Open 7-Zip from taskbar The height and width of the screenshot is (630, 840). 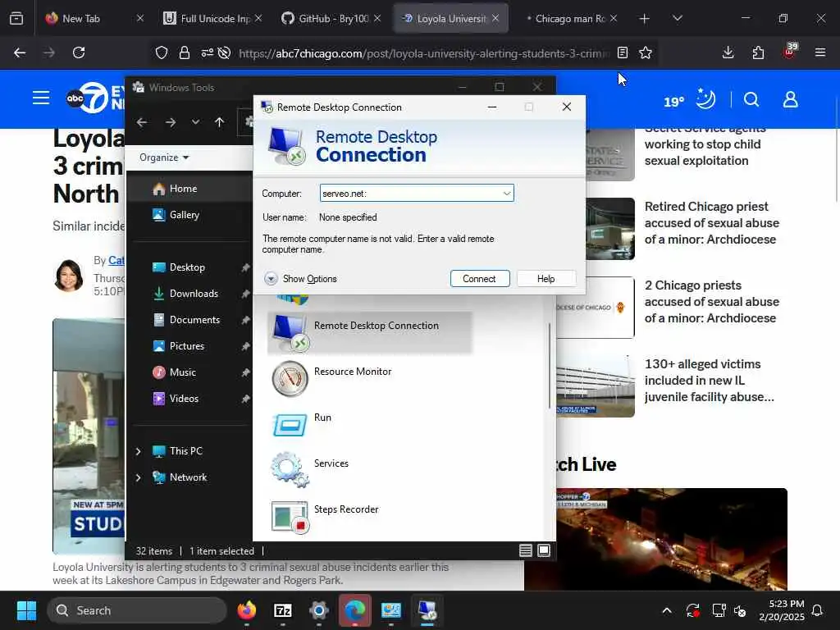[x=283, y=610]
